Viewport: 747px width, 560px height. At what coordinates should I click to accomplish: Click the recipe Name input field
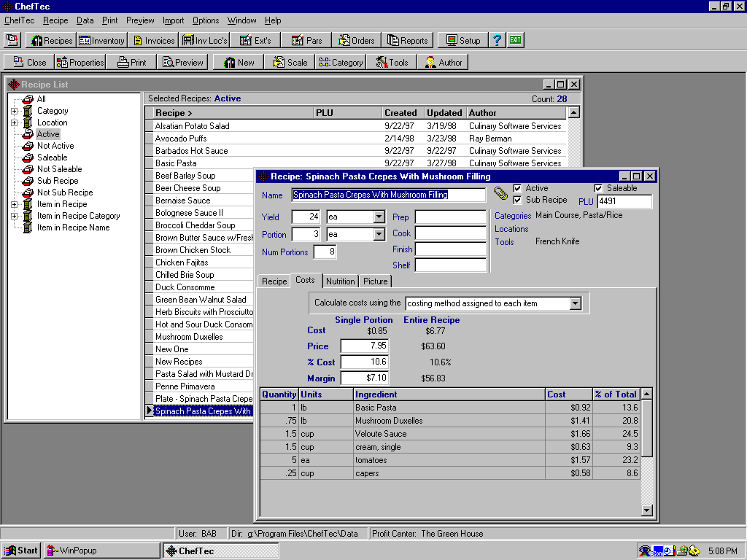(388, 195)
